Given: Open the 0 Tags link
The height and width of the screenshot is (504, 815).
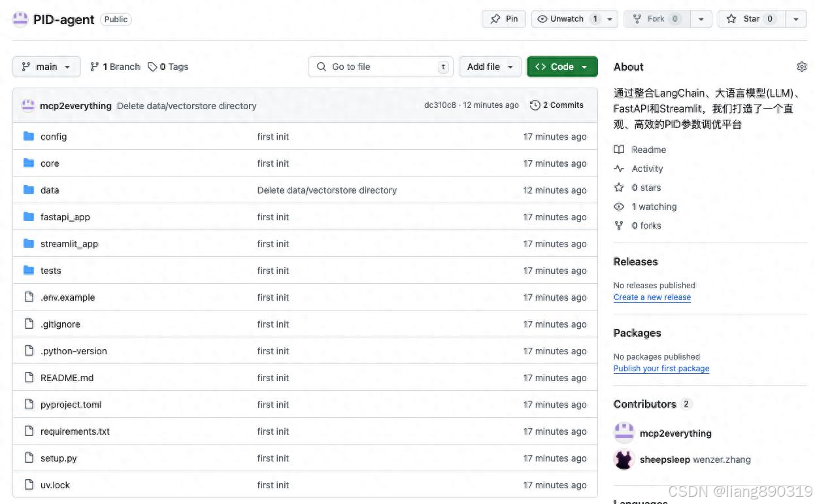Looking at the screenshot, I should pyautogui.click(x=168, y=67).
